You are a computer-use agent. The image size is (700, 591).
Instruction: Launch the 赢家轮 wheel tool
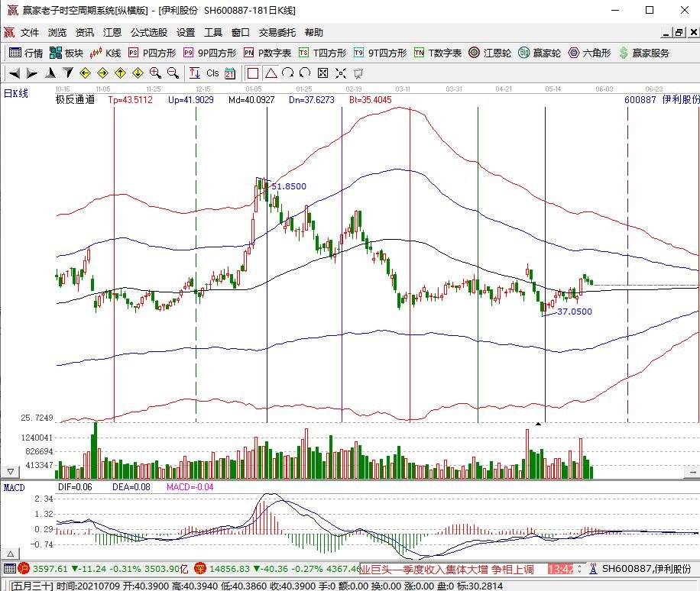(x=540, y=53)
